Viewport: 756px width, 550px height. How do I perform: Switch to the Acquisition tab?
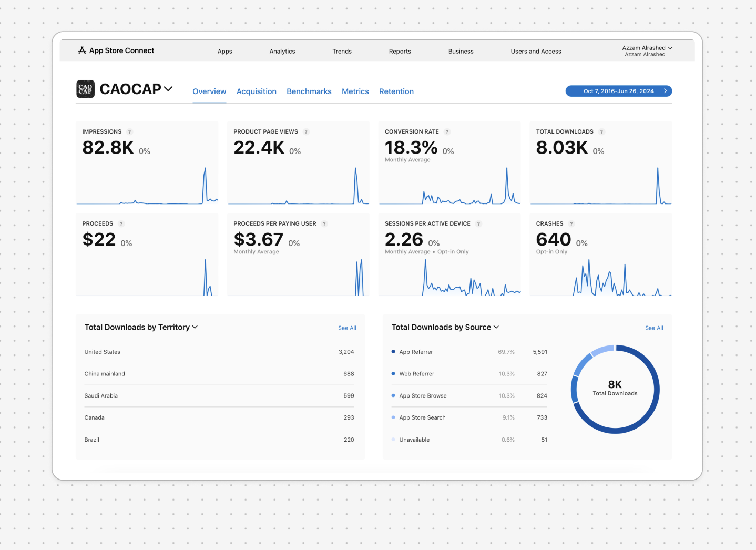(257, 91)
